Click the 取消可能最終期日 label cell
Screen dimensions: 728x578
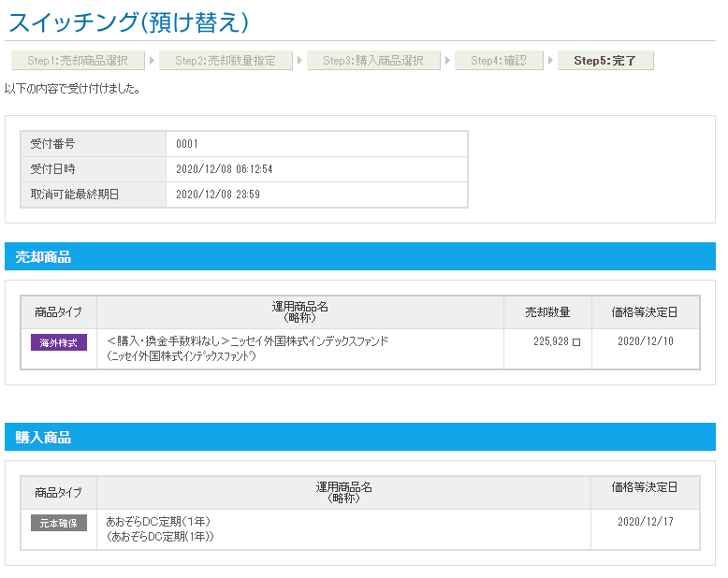(94, 195)
